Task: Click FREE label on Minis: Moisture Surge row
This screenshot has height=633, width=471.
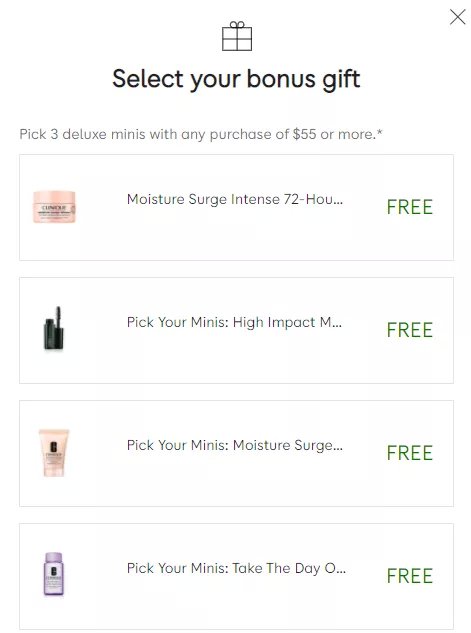Action: coord(410,453)
